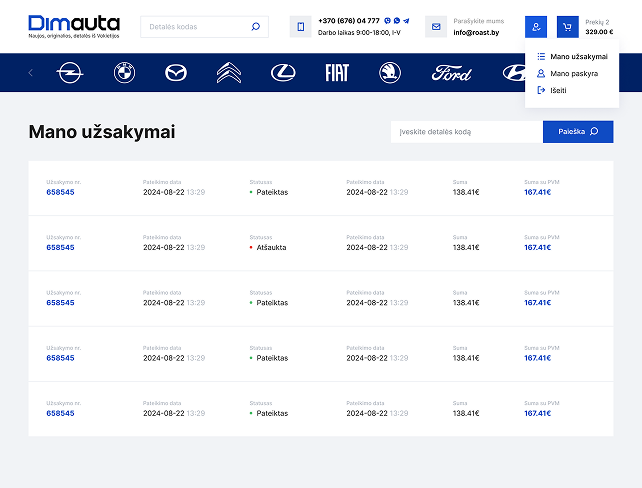Viewport: 642px width, 488px height.
Task: Pick the Škoda brand logo
Action: coord(390,72)
